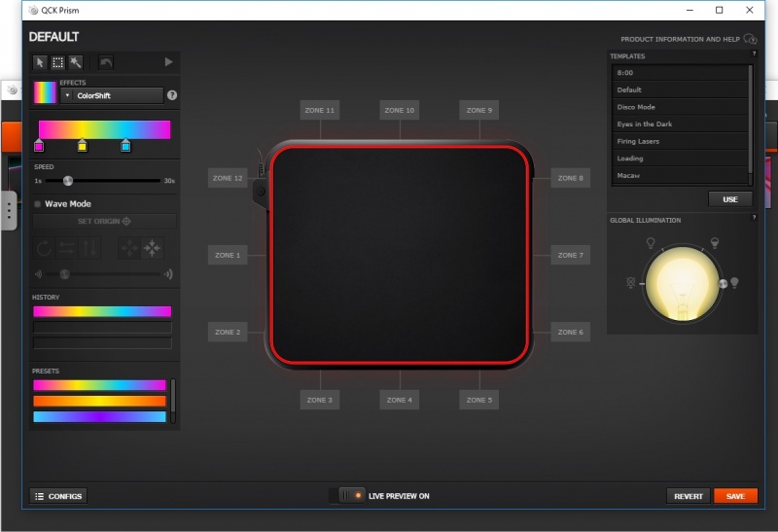Select the marquee selection tool

[x=58, y=62]
